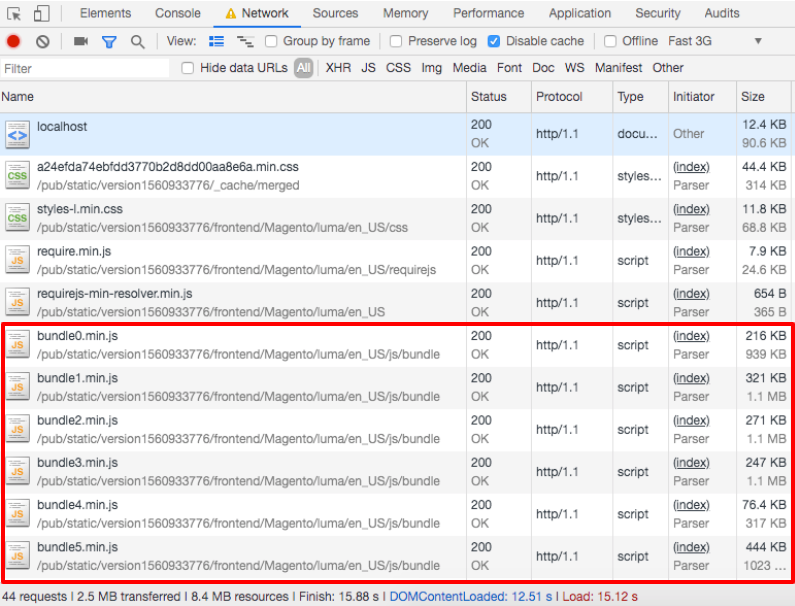Check the Preserve log option
The image size is (795, 606).
coord(396,41)
